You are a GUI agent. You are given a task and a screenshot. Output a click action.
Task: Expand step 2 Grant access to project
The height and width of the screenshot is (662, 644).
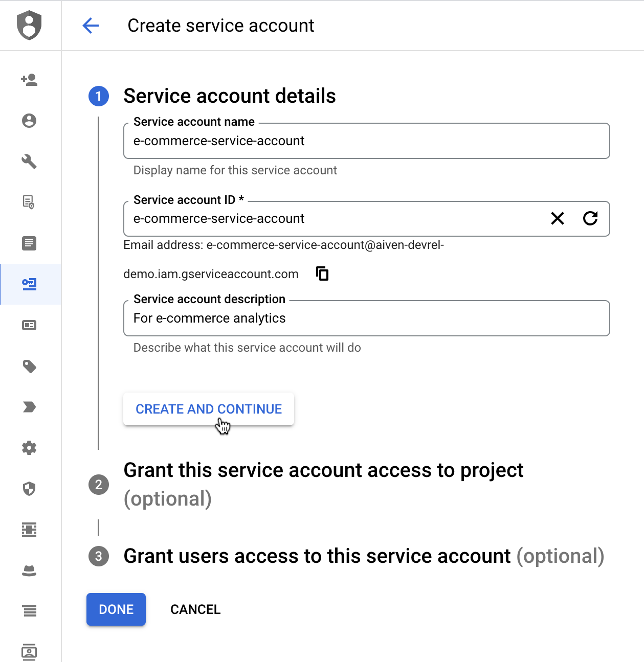coord(323,470)
